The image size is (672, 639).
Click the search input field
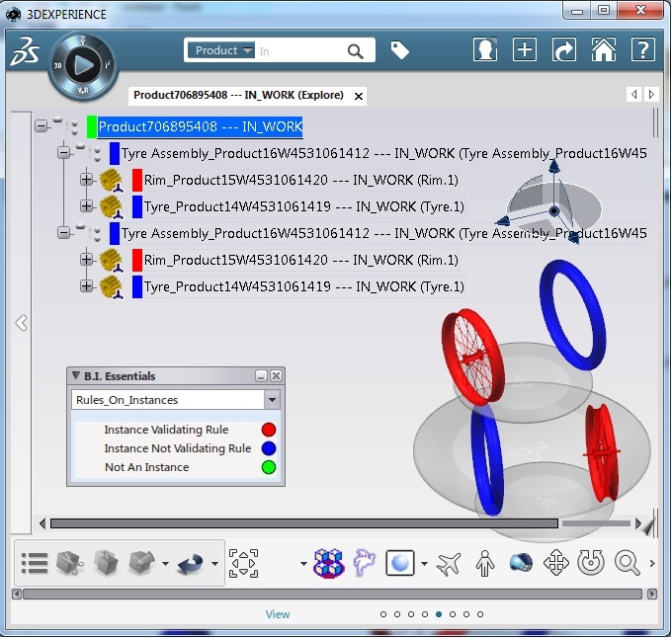click(300, 51)
